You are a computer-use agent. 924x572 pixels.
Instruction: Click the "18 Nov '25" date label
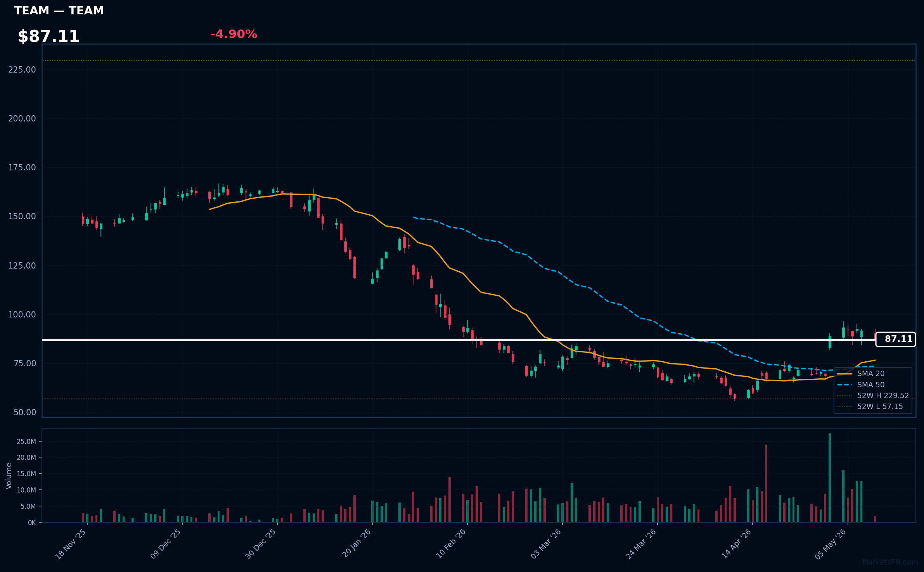(71, 544)
